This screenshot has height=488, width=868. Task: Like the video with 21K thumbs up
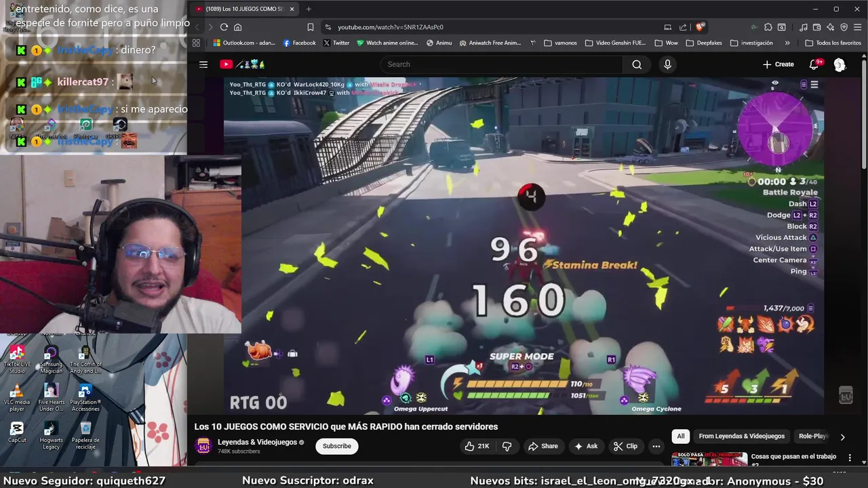click(x=477, y=446)
